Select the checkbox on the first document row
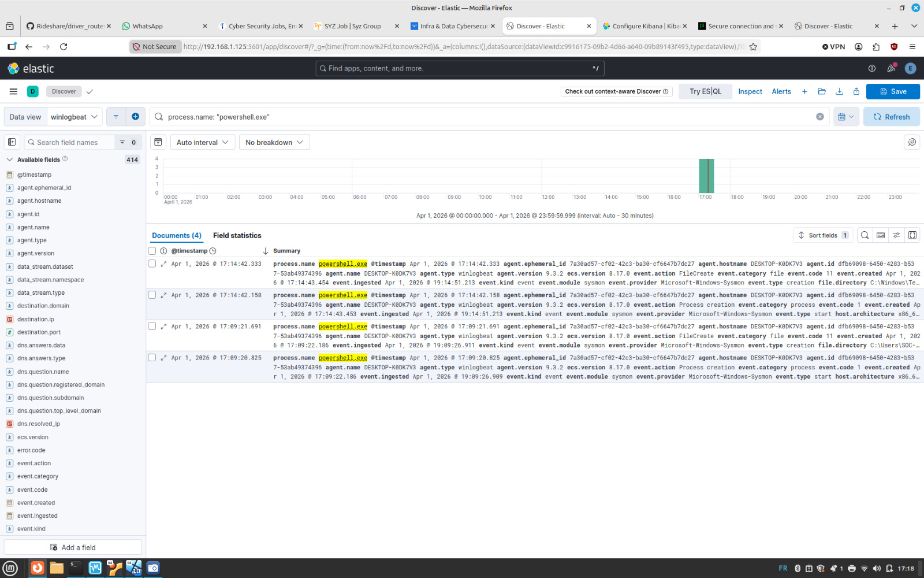 click(152, 263)
